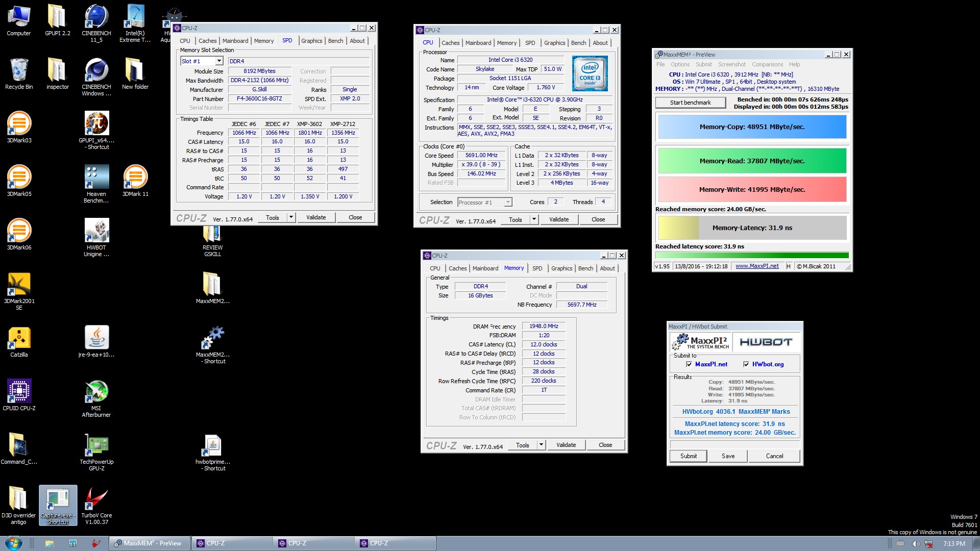Click Validate in SPD CPU-Z window

pyautogui.click(x=316, y=217)
